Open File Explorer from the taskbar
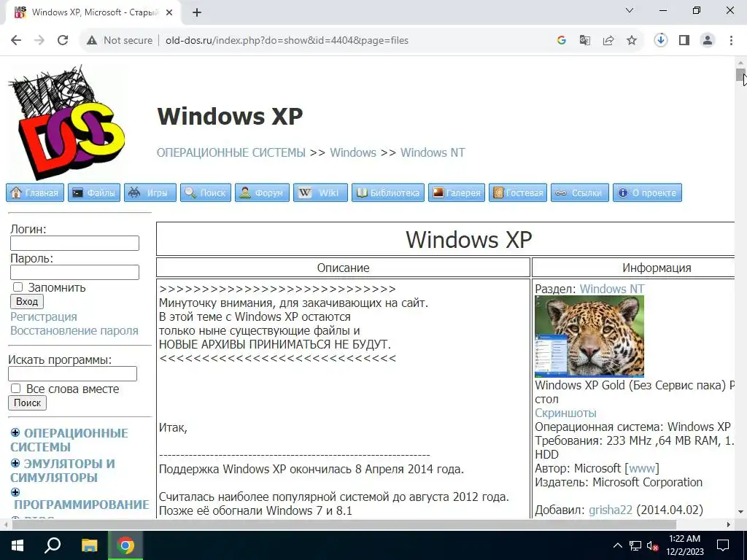Viewport: 747px width, 560px height. coord(89,545)
